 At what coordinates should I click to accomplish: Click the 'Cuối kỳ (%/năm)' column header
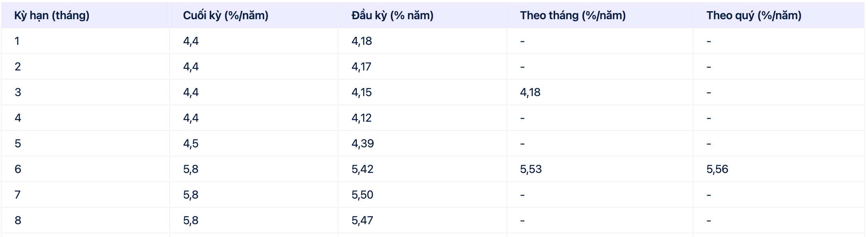click(x=226, y=16)
